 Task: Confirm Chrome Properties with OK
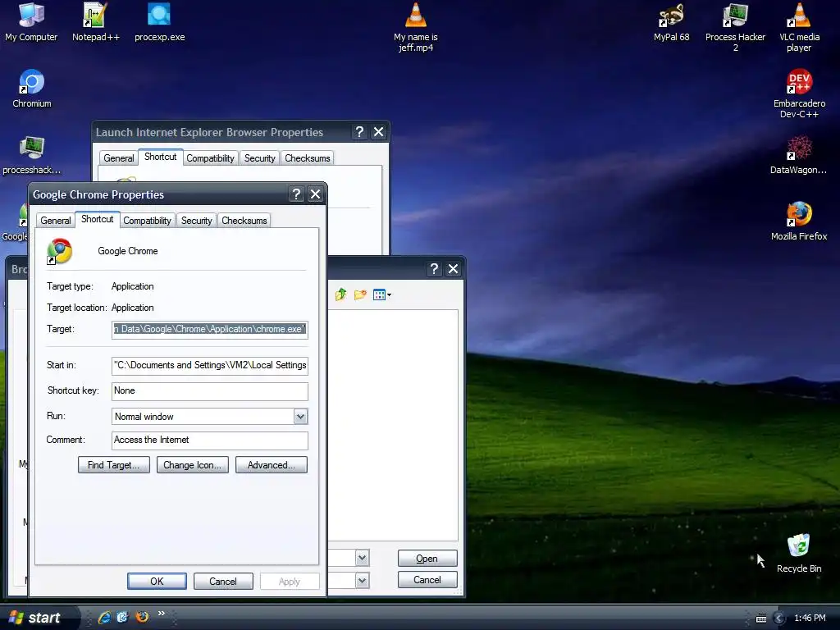[157, 582]
